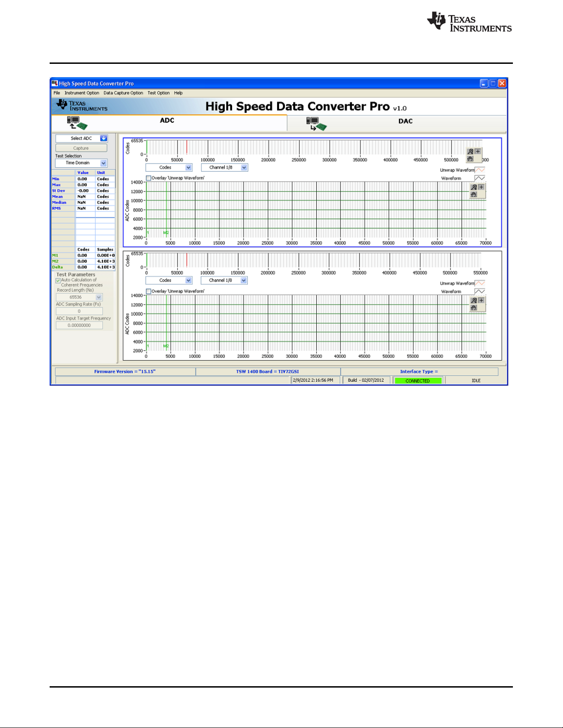Switch to the DAC tab

[x=397, y=123]
